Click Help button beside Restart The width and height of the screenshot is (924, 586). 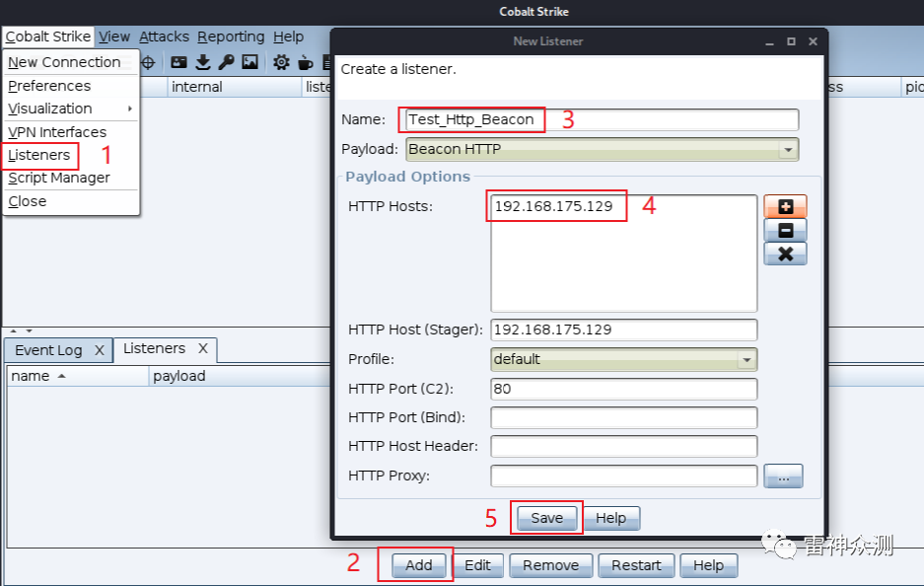click(708, 565)
